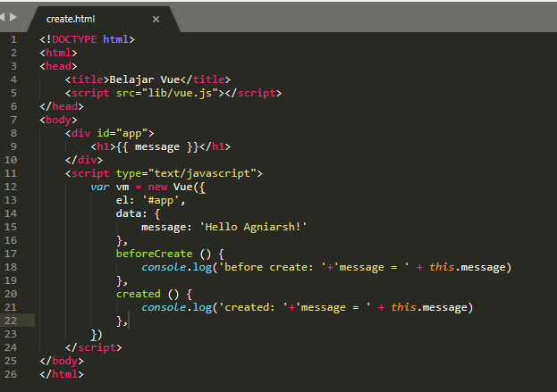Click the '#app' string on line 13
Viewport: 557px width, 392px height.
[161, 200]
